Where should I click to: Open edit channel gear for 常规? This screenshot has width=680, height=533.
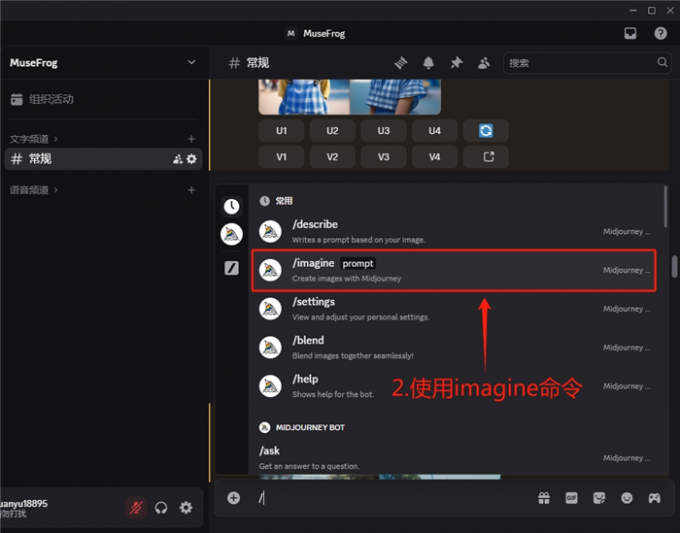tap(191, 159)
